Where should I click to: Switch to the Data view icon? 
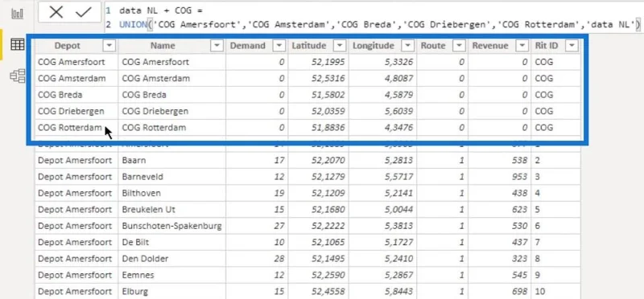click(x=17, y=44)
